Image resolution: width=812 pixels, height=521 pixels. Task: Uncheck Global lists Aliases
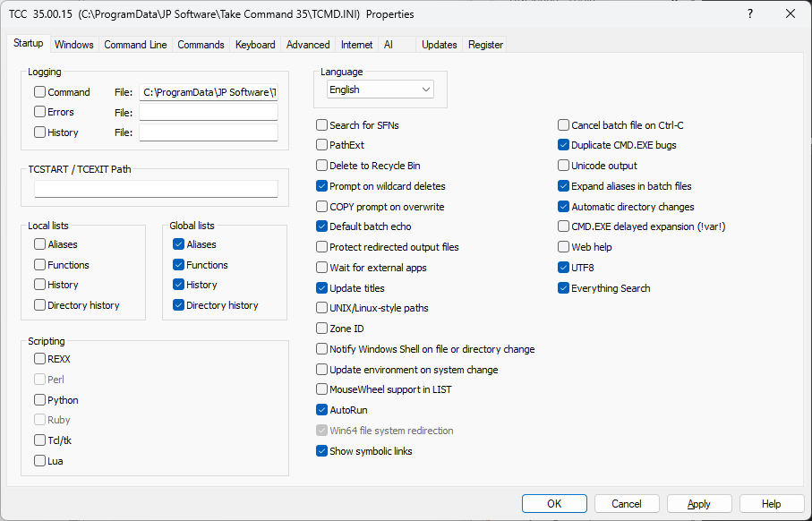[179, 244]
